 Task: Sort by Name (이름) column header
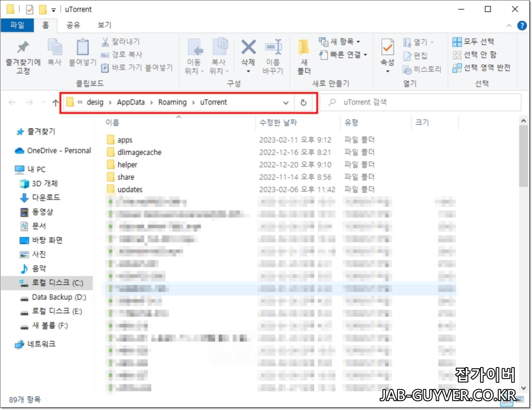click(112, 122)
